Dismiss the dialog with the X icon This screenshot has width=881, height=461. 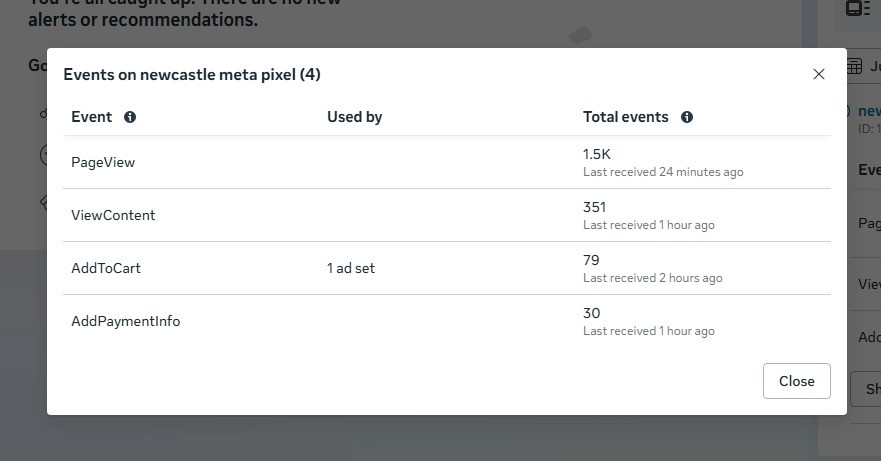click(819, 74)
